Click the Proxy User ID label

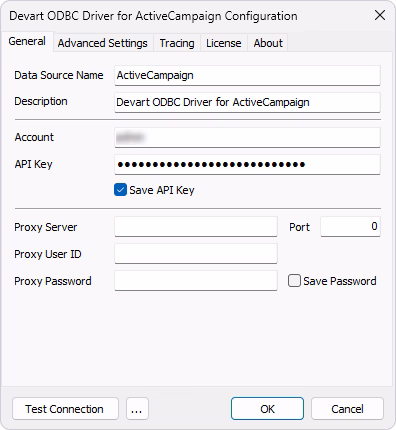[x=48, y=254]
